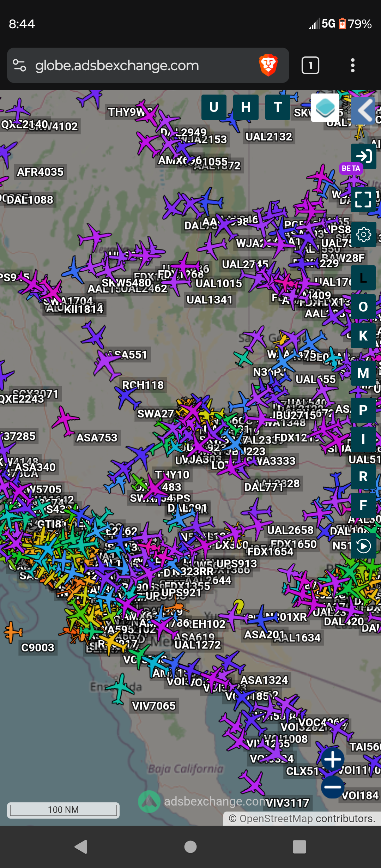Open the history replay button
The image size is (381, 868).
pos(364,546)
